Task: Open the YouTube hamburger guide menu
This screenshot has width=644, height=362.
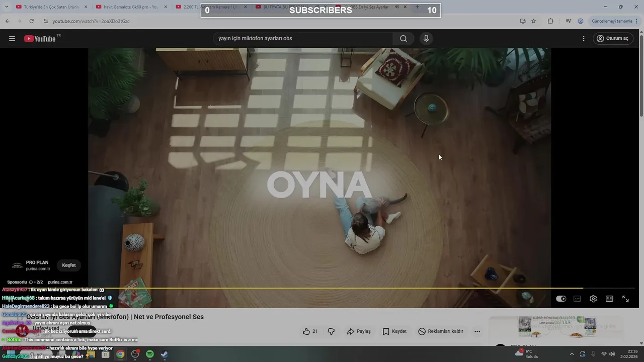Action: click(12, 39)
